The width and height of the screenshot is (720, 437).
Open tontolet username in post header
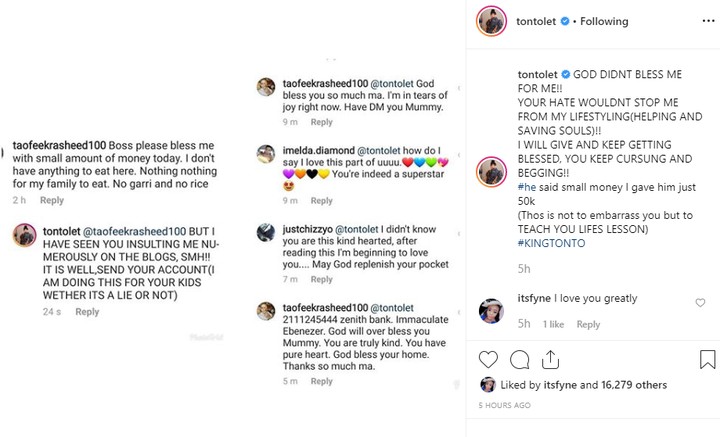(540, 21)
